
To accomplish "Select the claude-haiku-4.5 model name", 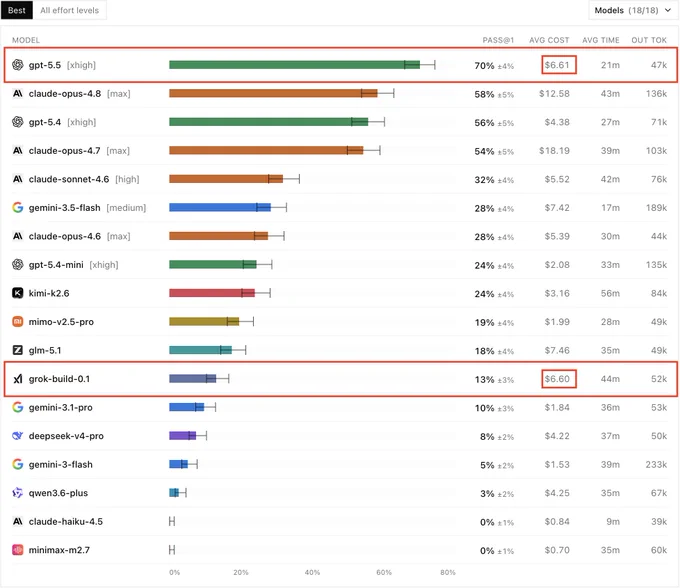I will [x=65, y=522].
